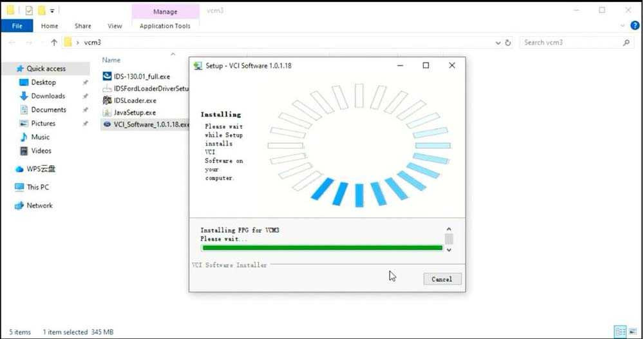This screenshot has width=644, height=339.
Task: Expand the address bar history dropdown
Action: coord(498,43)
